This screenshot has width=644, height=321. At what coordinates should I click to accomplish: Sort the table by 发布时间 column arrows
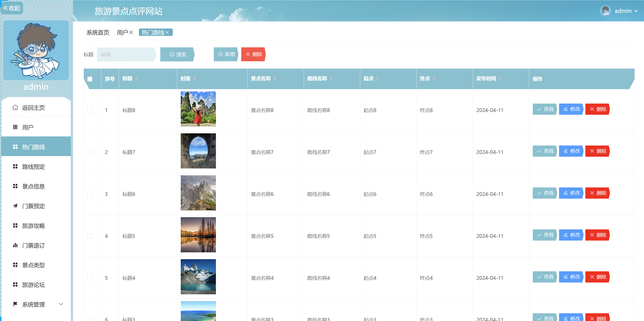click(500, 78)
